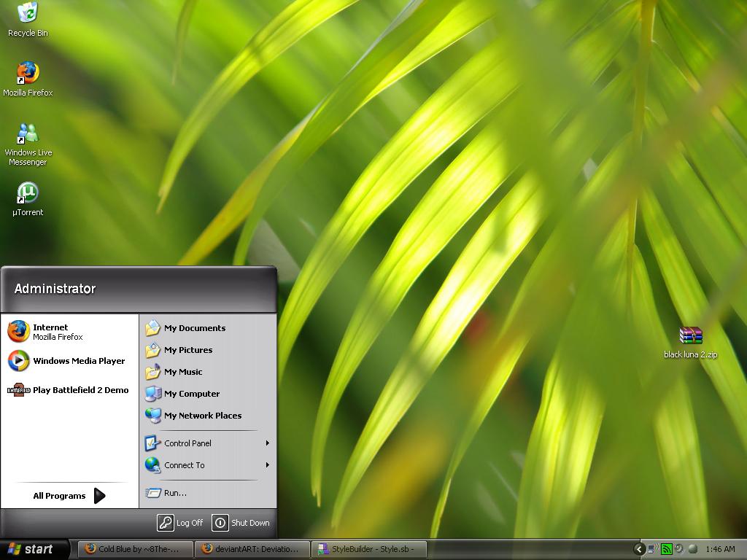This screenshot has height=560, width=747.
Task: Click the Log Off label
Action: point(190,523)
